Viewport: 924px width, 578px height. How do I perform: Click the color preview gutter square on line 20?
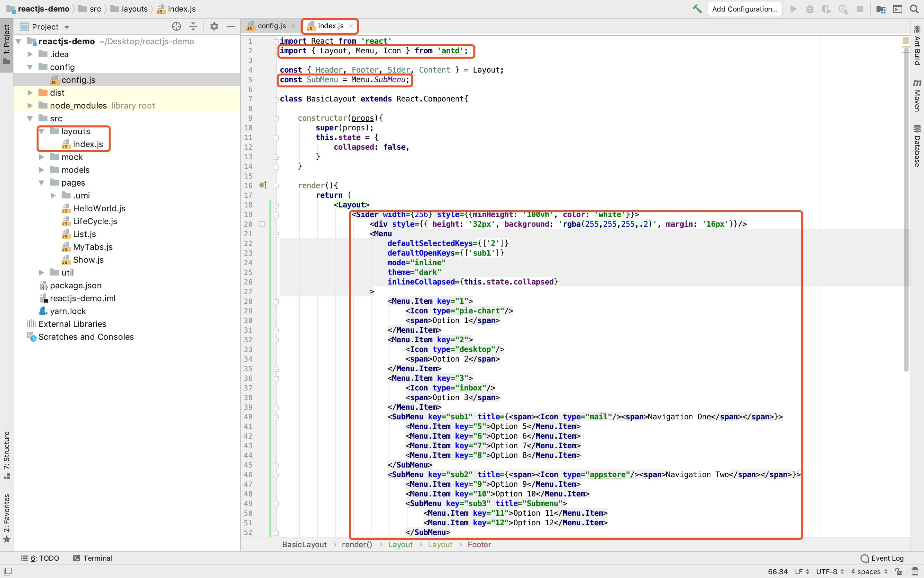point(262,224)
